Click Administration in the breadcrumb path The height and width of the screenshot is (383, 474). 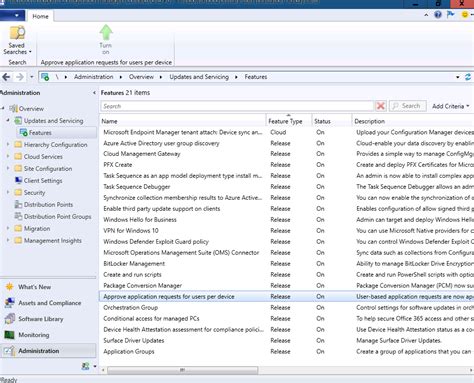click(x=94, y=77)
